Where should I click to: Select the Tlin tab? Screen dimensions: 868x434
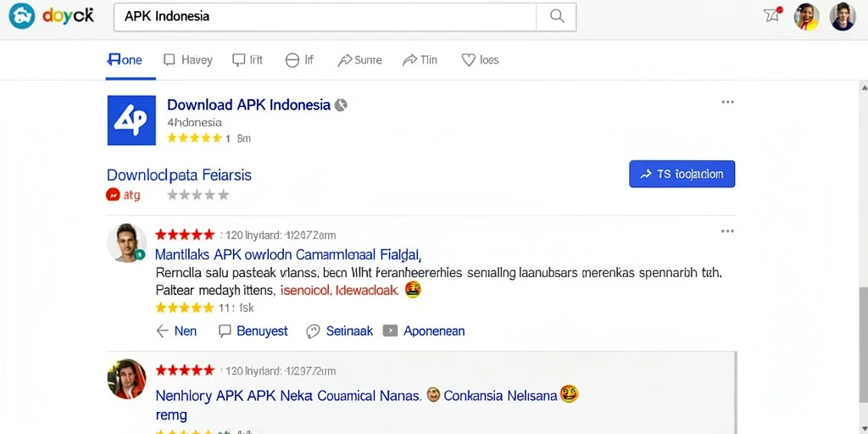[420, 60]
